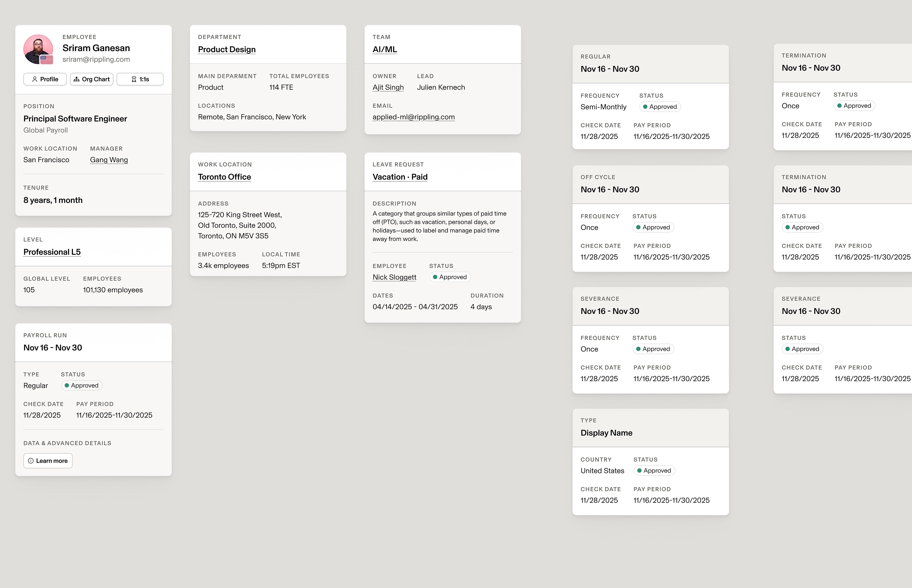This screenshot has height=588, width=912.
Task: Click Approved badge in Regular card
Action: point(660,107)
